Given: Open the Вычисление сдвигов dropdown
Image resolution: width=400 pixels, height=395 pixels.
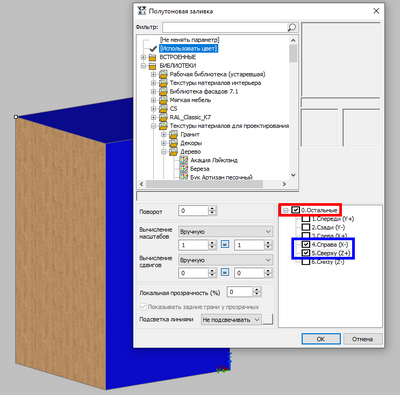Looking at the screenshot, I should [x=226, y=260].
